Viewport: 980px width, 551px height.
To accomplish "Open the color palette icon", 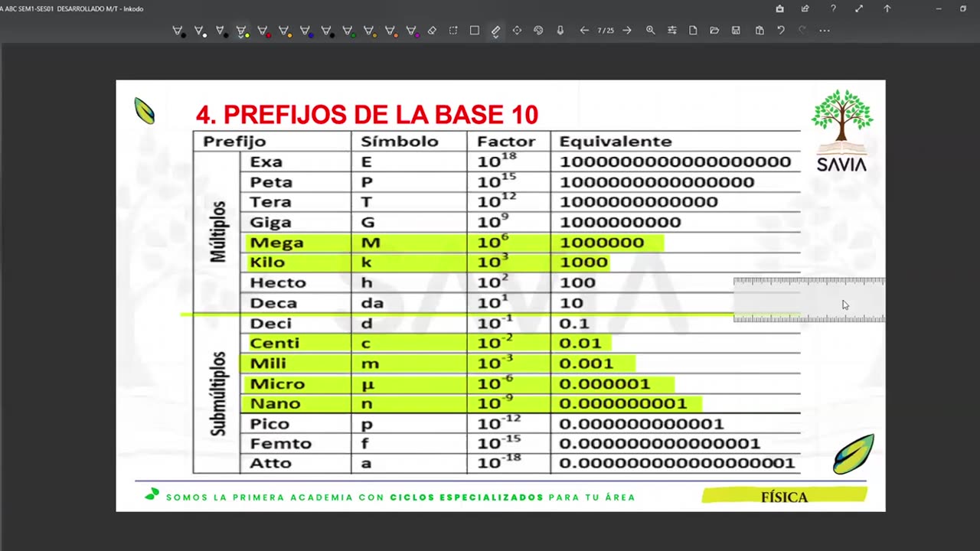I will (538, 31).
